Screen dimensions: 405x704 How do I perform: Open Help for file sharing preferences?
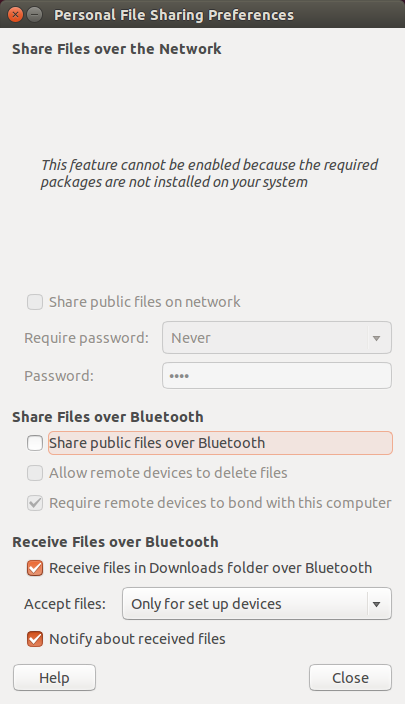(x=54, y=678)
